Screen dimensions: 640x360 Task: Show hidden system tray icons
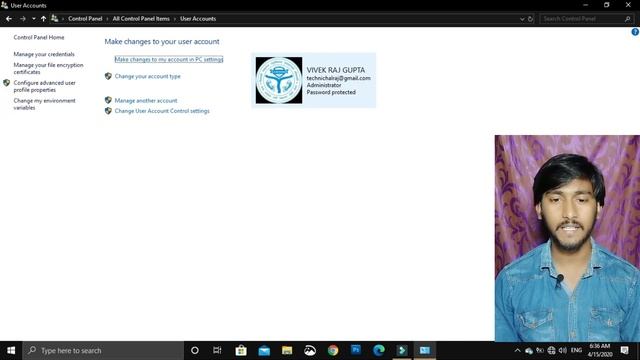pyautogui.click(x=517, y=351)
